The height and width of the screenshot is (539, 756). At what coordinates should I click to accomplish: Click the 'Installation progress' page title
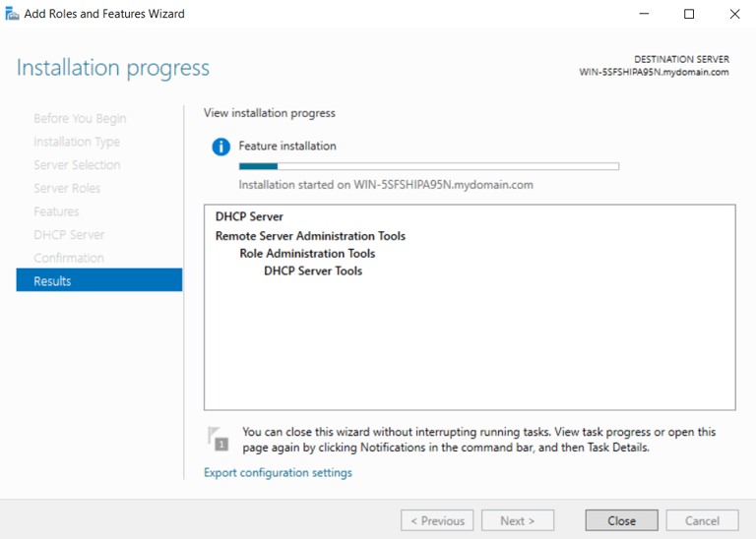tap(113, 68)
